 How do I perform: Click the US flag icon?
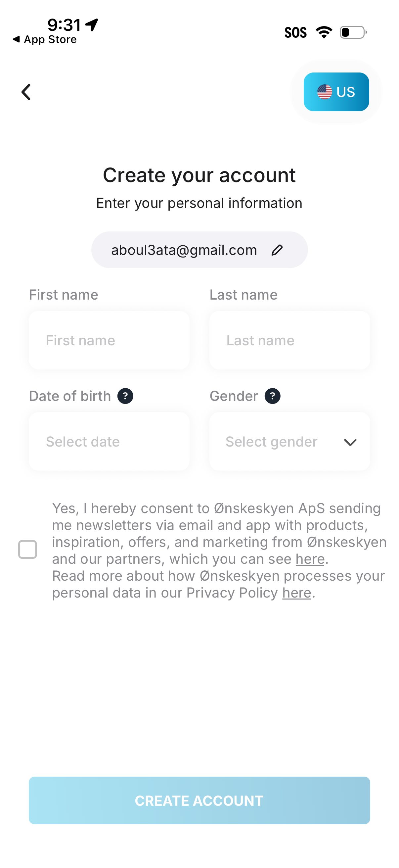click(x=324, y=92)
